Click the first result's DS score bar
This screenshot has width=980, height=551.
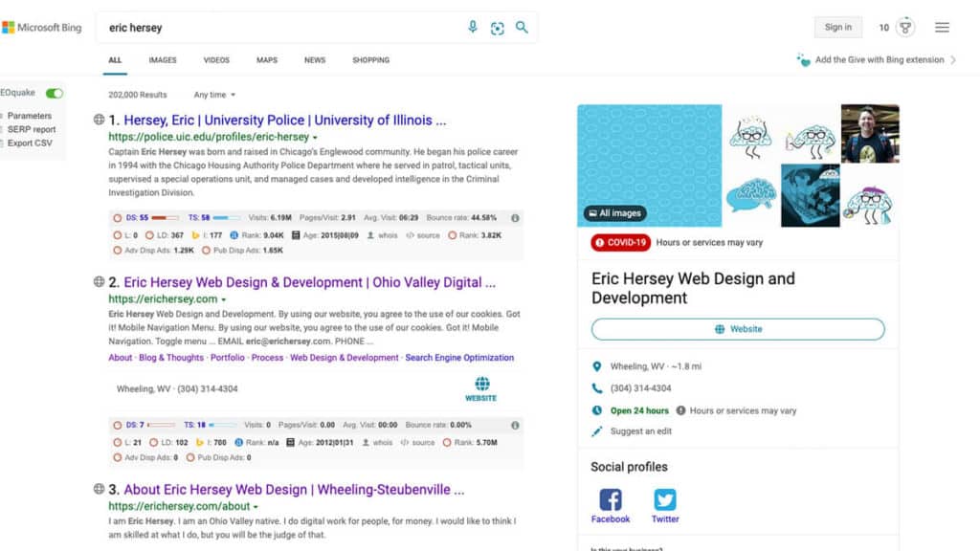coord(165,218)
